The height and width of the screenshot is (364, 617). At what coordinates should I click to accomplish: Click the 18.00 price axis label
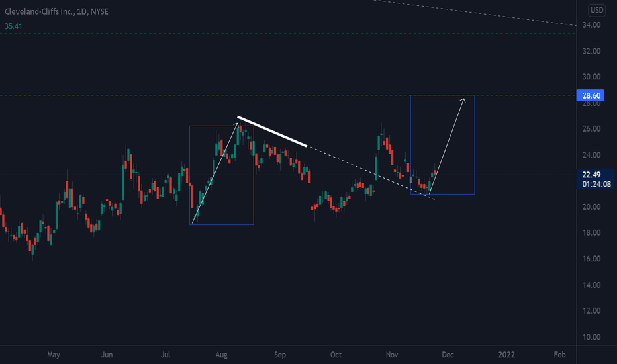591,232
